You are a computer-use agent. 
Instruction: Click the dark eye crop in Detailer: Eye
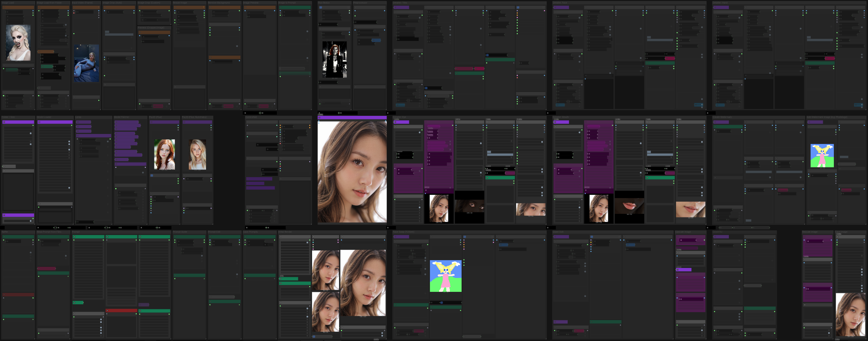coord(469,206)
